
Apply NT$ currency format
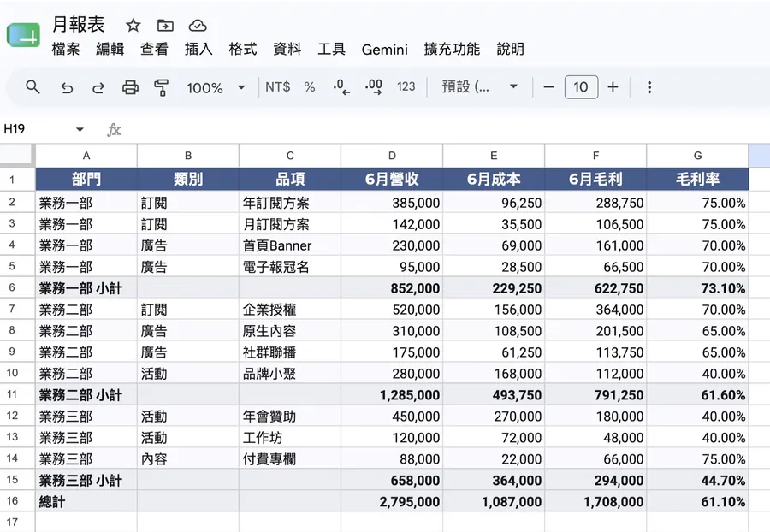coord(277,87)
